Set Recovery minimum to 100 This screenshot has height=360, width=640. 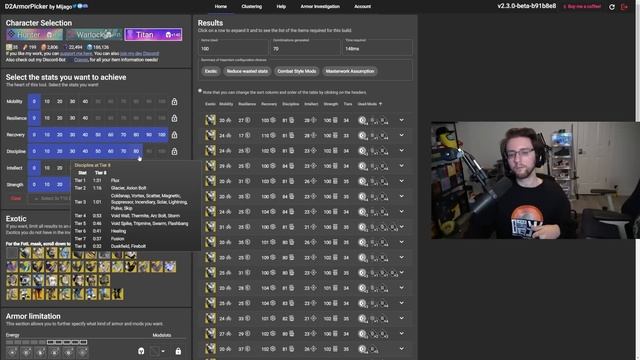162,135
